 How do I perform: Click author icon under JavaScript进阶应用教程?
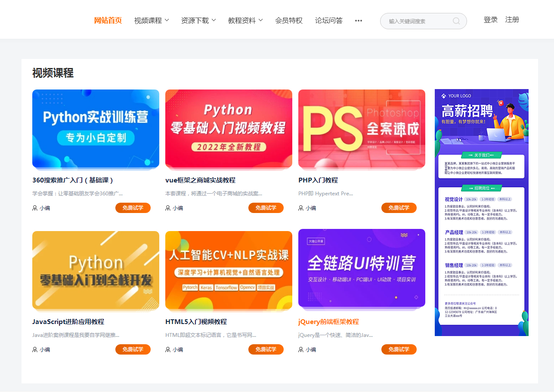(35, 349)
